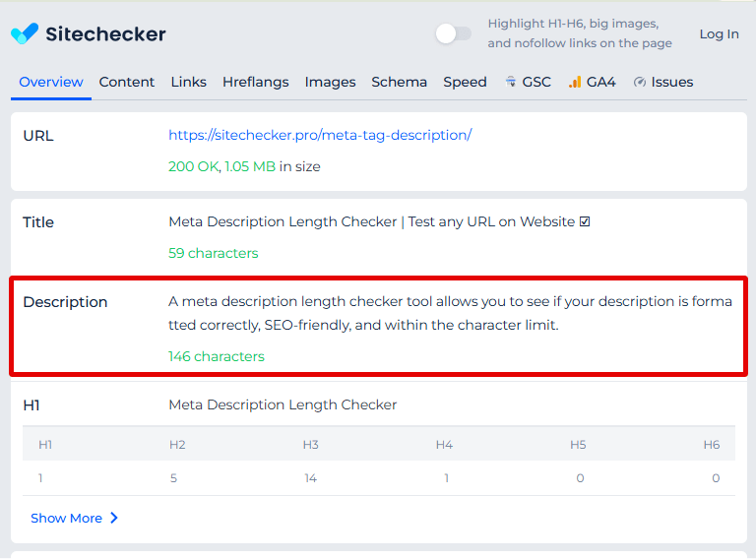This screenshot has width=756, height=559.
Task: Click the Issues gauge icon
Action: [x=639, y=82]
